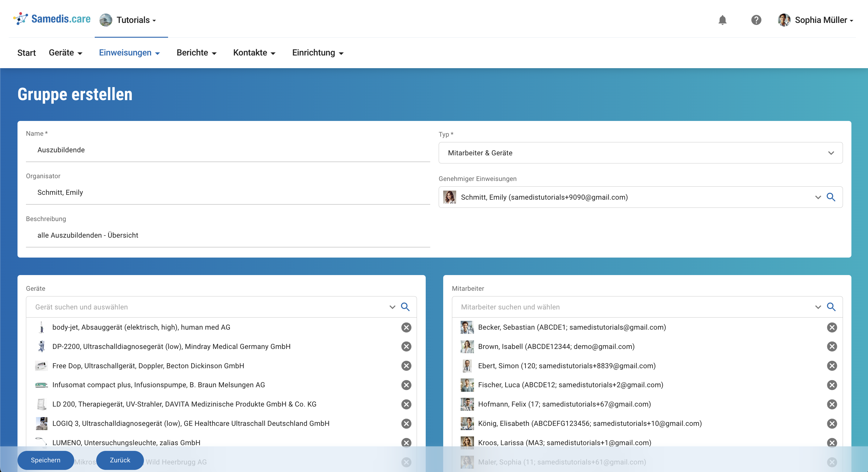868x472 pixels.
Task: Select Fischer, Luca employee row text
Action: pyautogui.click(x=571, y=385)
